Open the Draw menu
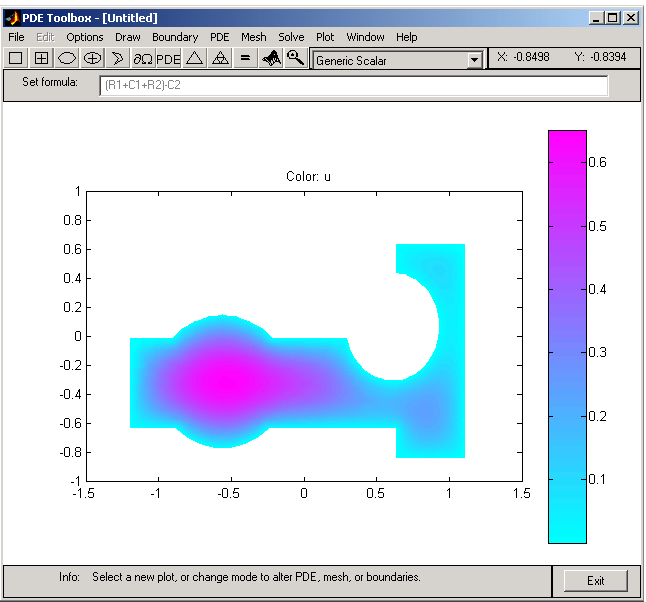The width and height of the screenshot is (646, 602). point(128,37)
